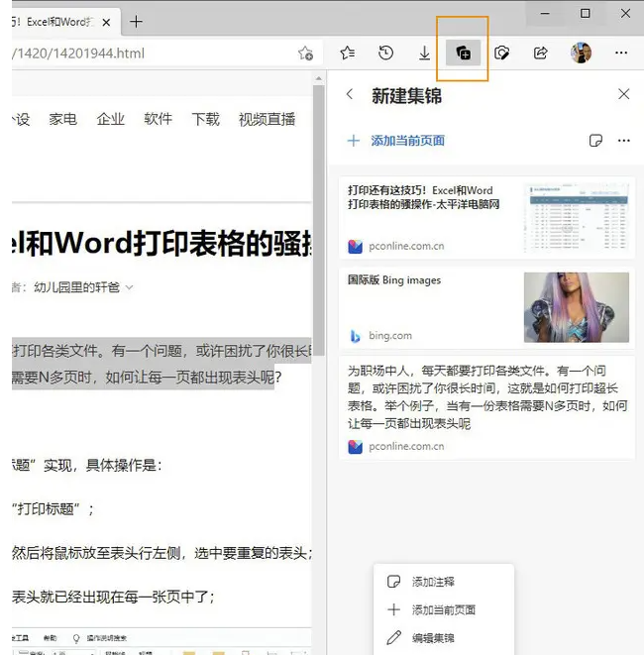Click the spreadsheet thumbnail in first card
Screen dimensions: 644x655
click(577, 218)
